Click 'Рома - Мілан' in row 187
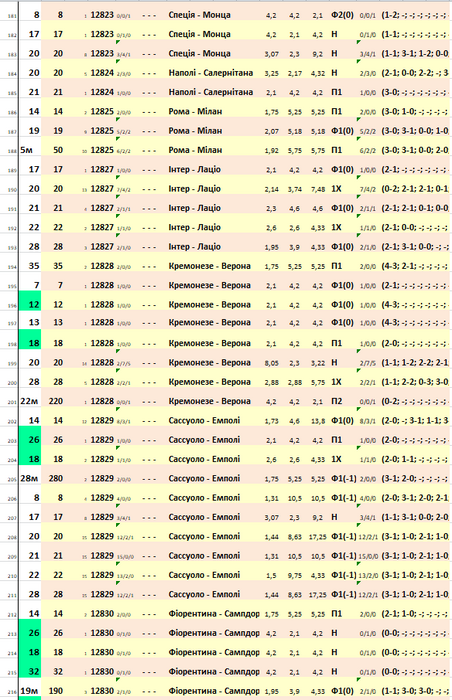The image size is (452, 700). point(195,131)
